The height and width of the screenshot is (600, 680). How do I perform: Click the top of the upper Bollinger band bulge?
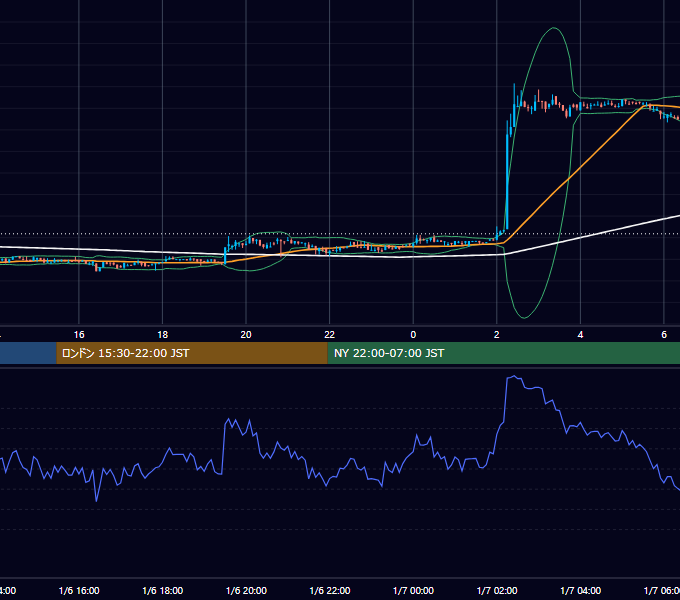pyautogui.click(x=554, y=28)
